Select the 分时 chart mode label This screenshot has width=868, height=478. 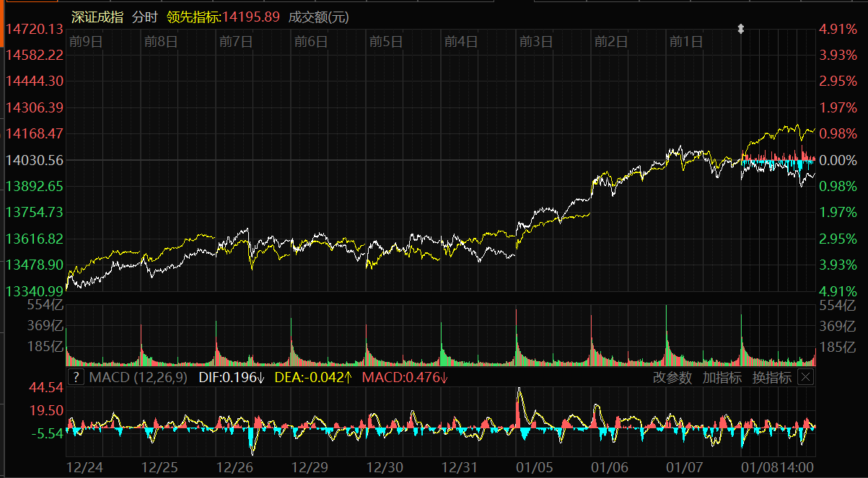[144, 17]
